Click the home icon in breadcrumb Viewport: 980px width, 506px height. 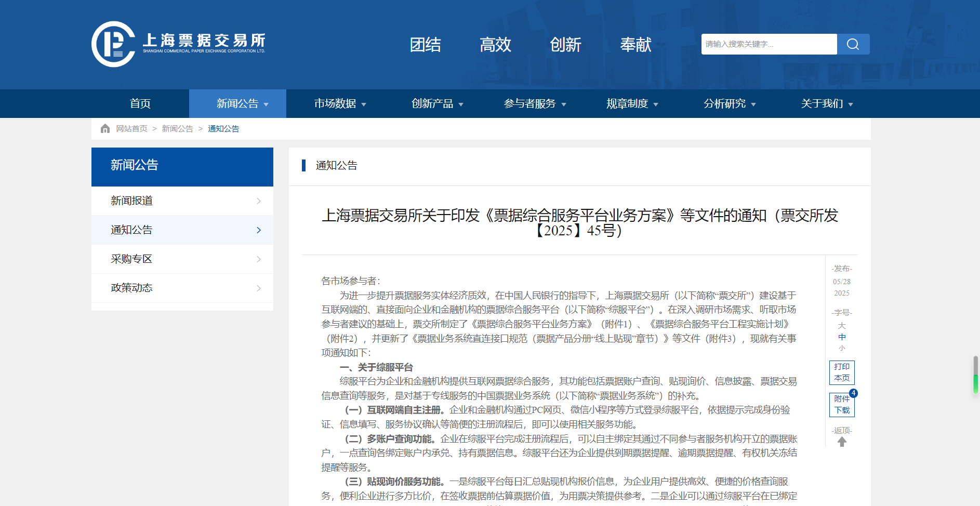(x=105, y=128)
